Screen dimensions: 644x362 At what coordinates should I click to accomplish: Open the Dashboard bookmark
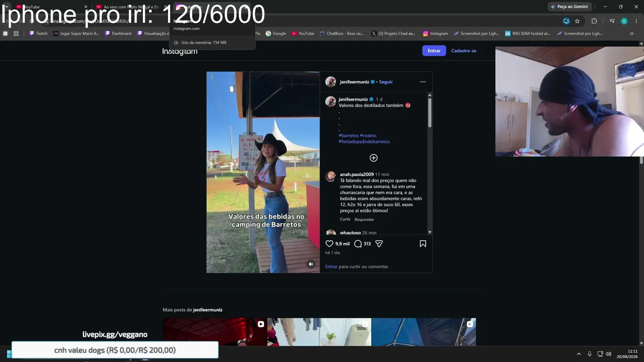point(118,34)
